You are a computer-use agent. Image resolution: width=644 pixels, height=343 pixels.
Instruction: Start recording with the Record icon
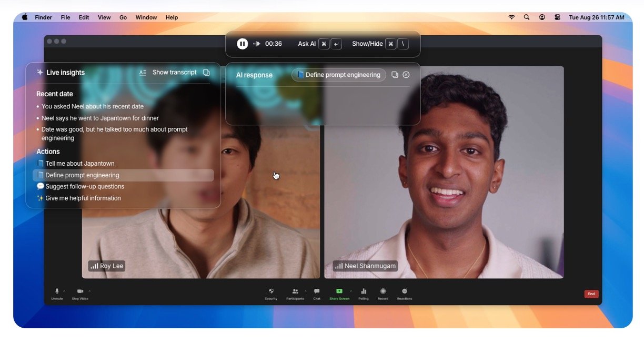pos(383,291)
